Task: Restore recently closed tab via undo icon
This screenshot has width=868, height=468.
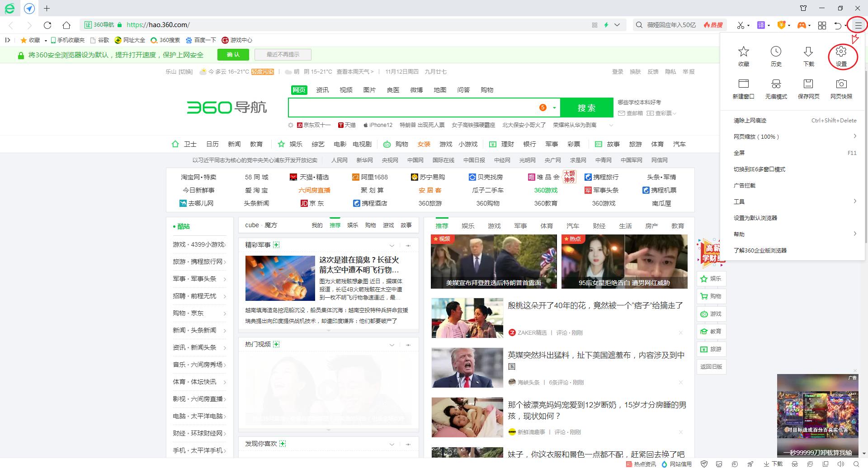Action: tap(838, 25)
